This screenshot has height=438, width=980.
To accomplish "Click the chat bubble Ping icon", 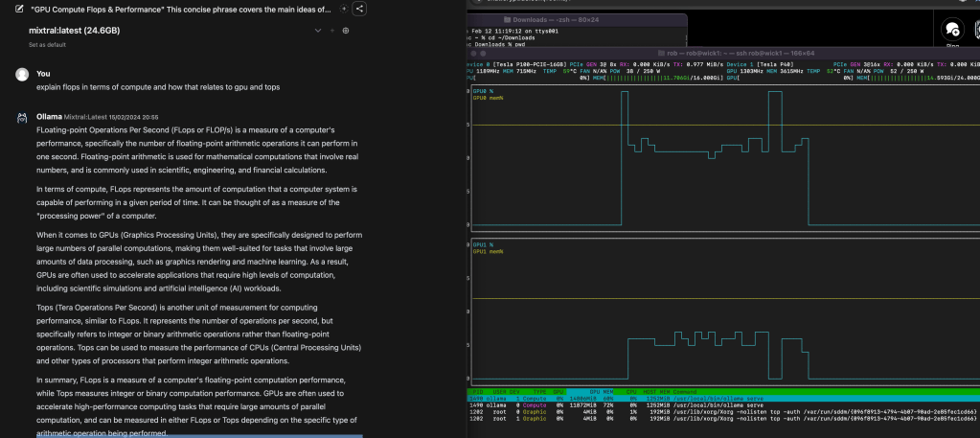I will pos(952,29).
